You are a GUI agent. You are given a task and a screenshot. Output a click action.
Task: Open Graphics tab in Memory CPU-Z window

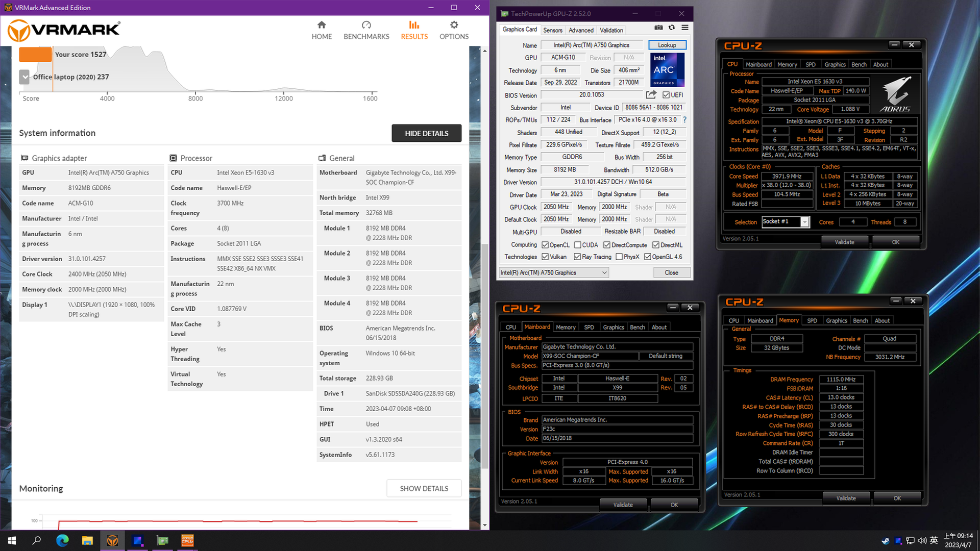point(836,321)
